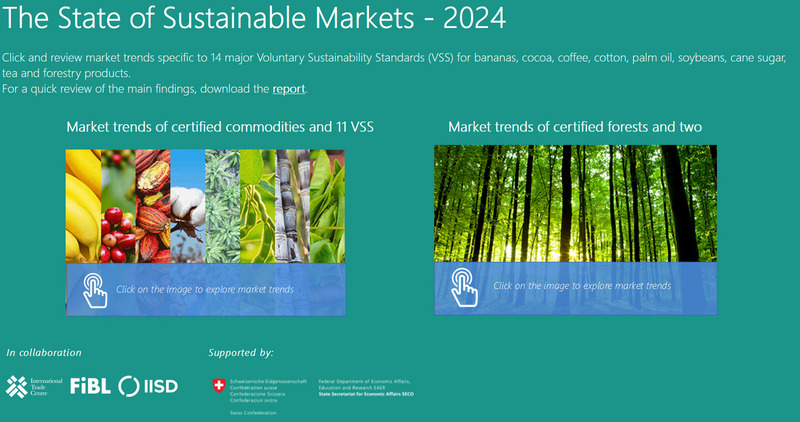800x422 pixels.
Task: Click the FiBL logo
Action: pos(90,386)
